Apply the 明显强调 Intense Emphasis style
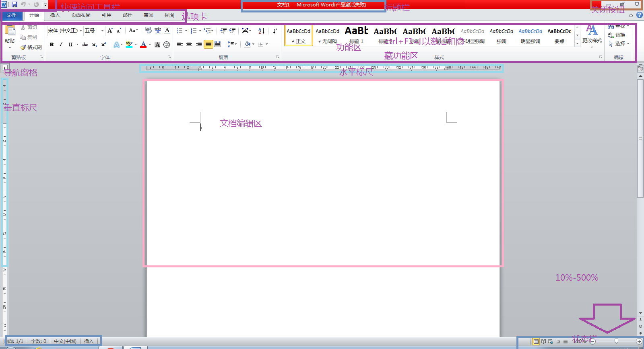 pyautogui.click(x=530, y=35)
